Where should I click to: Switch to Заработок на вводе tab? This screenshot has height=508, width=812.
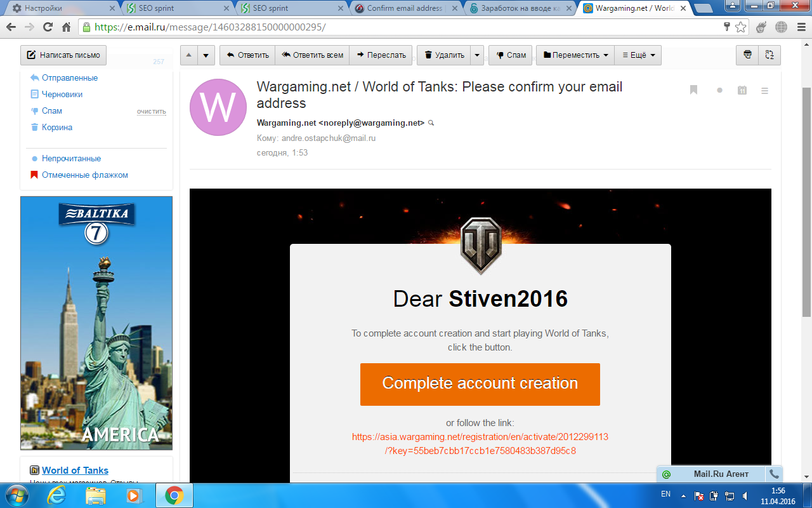(x=518, y=8)
